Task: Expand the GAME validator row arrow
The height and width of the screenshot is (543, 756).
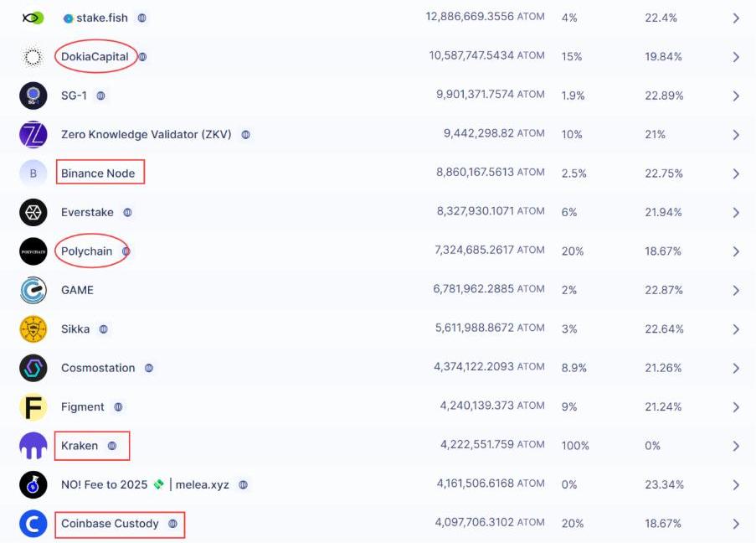Action: (x=736, y=290)
